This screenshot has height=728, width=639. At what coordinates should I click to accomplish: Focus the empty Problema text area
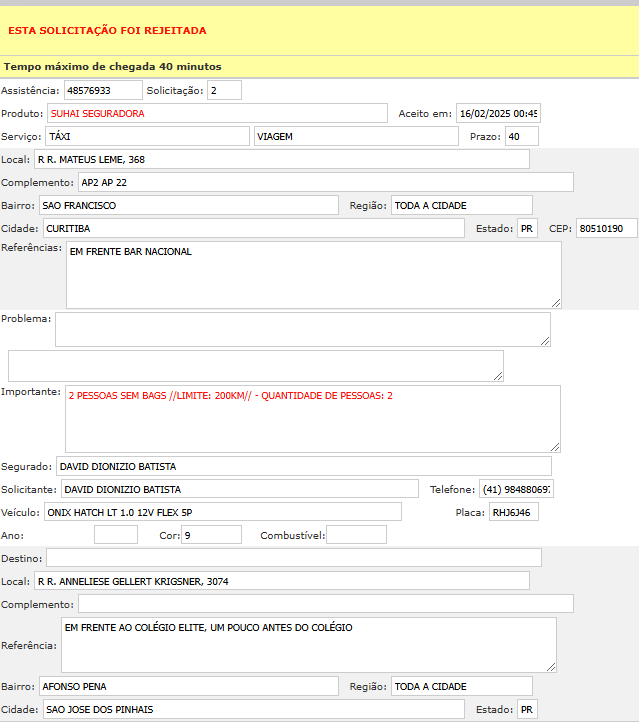click(x=302, y=329)
